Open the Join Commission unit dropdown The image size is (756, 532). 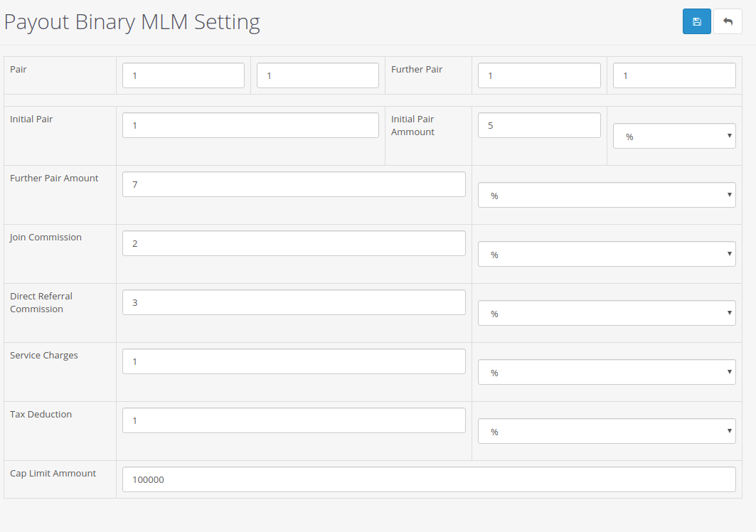(x=606, y=254)
